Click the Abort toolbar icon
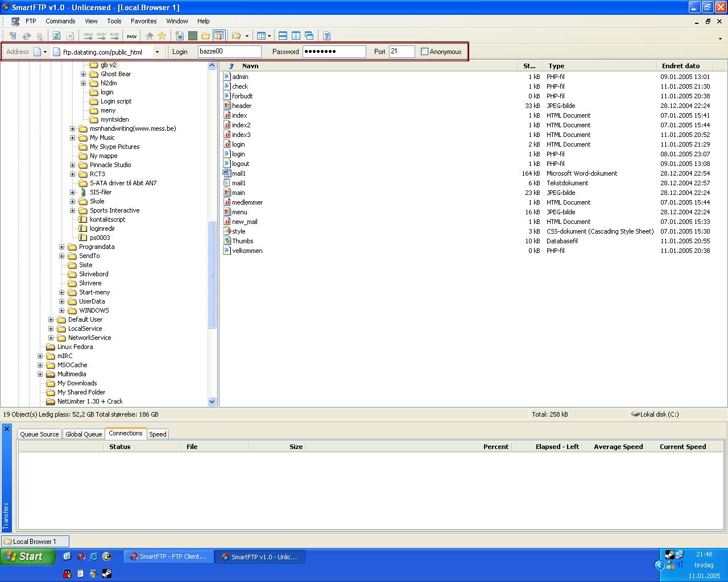This screenshot has height=582, width=728. 70,36
